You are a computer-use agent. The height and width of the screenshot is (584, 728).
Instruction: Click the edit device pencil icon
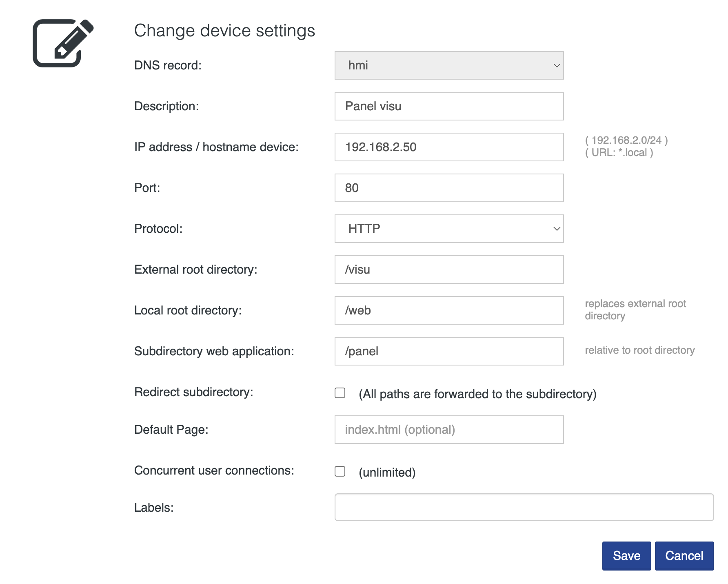pyautogui.click(x=62, y=42)
